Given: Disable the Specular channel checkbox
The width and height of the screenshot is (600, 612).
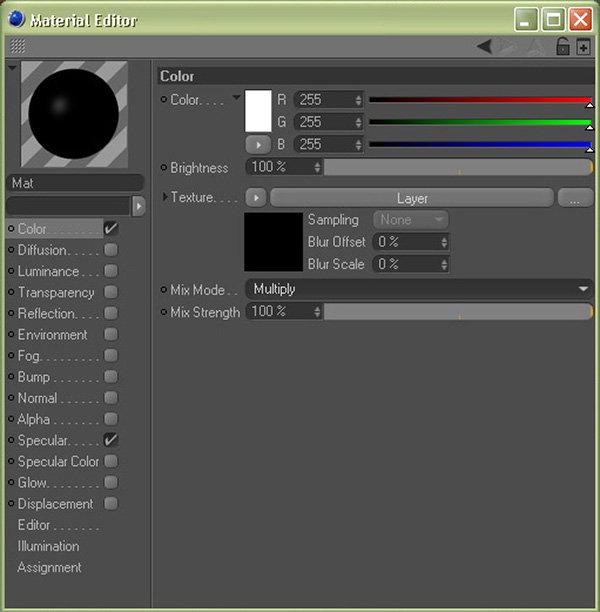Looking at the screenshot, I should click(x=111, y=440).
